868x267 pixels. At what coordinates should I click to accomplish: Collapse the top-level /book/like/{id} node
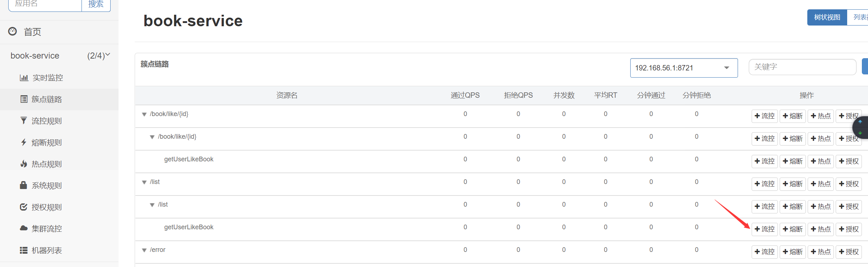coord(144,115)
